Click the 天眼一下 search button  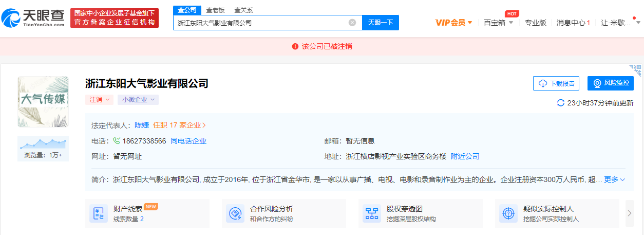[x=381, y=23]
